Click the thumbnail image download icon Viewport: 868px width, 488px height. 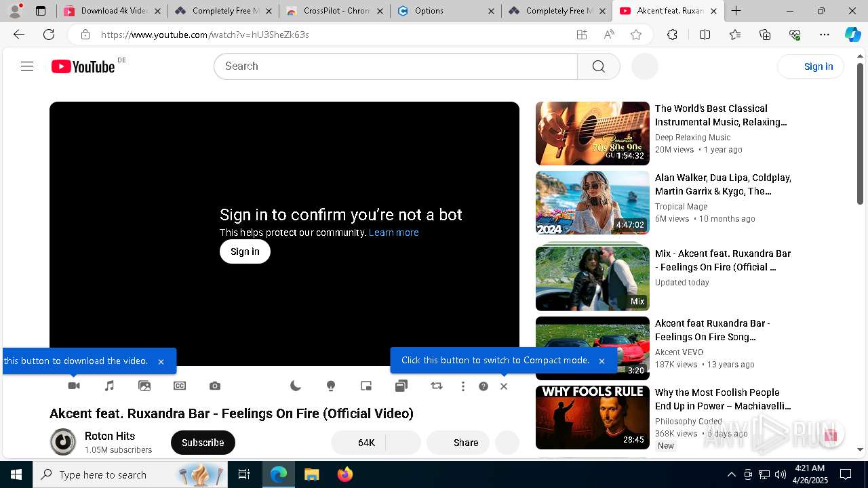click(144, 386)
